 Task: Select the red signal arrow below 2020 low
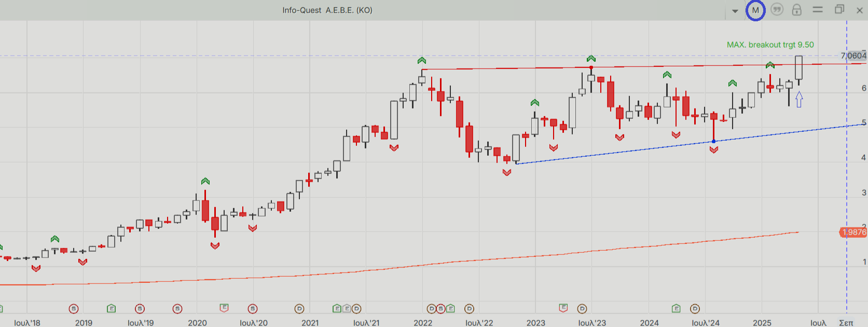coord(215,246)
